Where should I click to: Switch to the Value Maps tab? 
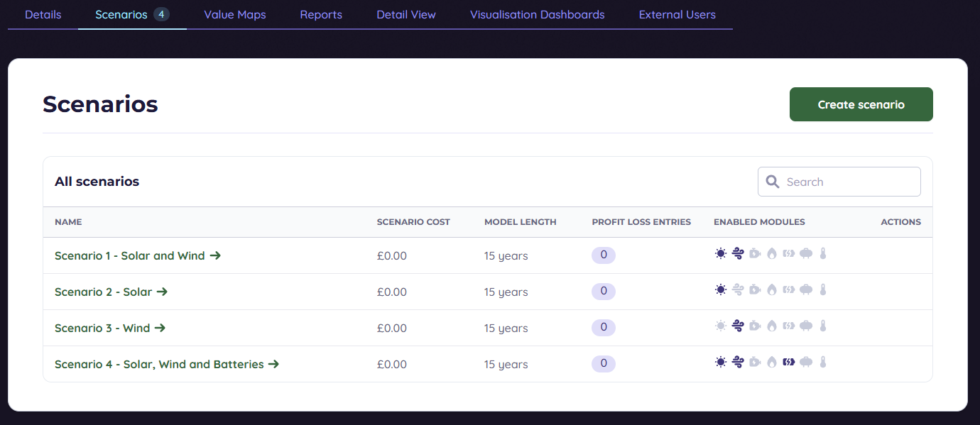point(235,15)
